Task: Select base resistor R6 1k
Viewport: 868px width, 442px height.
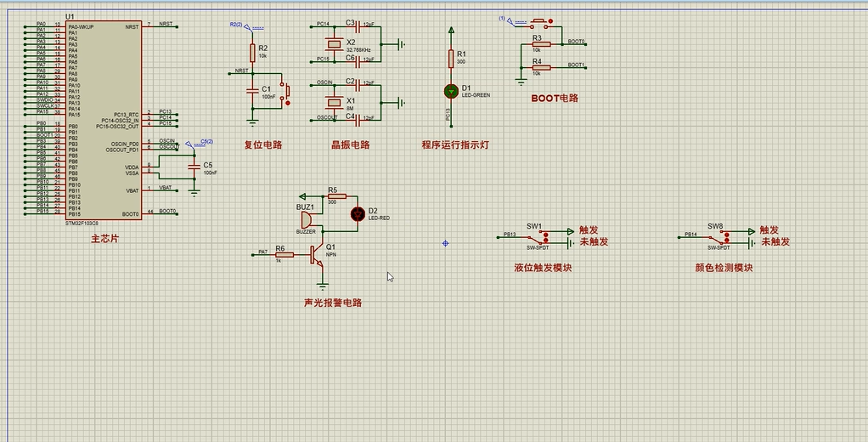Action: (x=285, y=255)
